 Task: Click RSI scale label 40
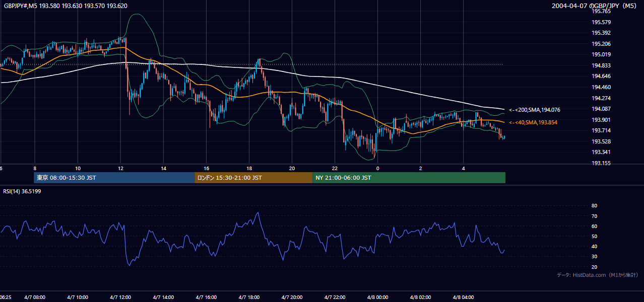[594, 246]
